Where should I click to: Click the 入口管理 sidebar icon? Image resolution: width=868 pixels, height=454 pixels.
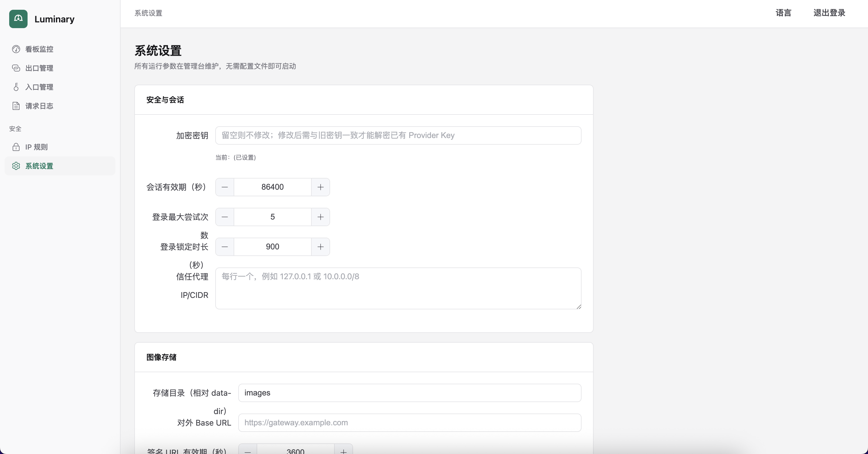16,87
